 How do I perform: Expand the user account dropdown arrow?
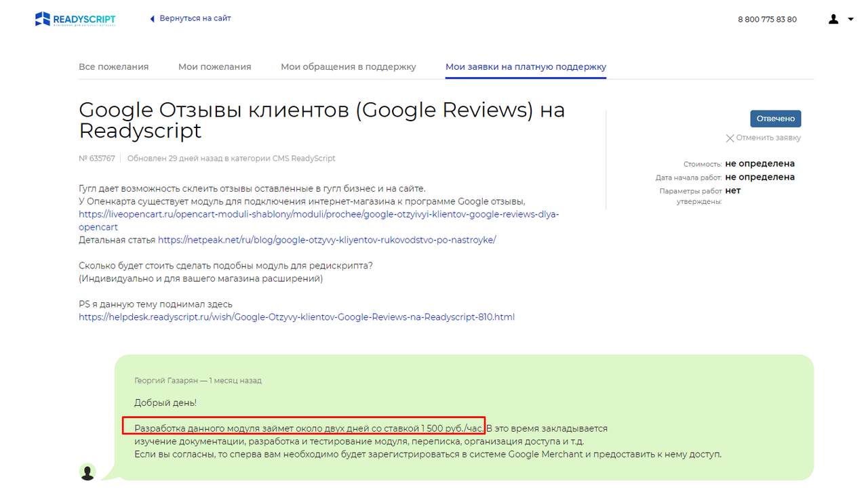click(x=851, y=19)
